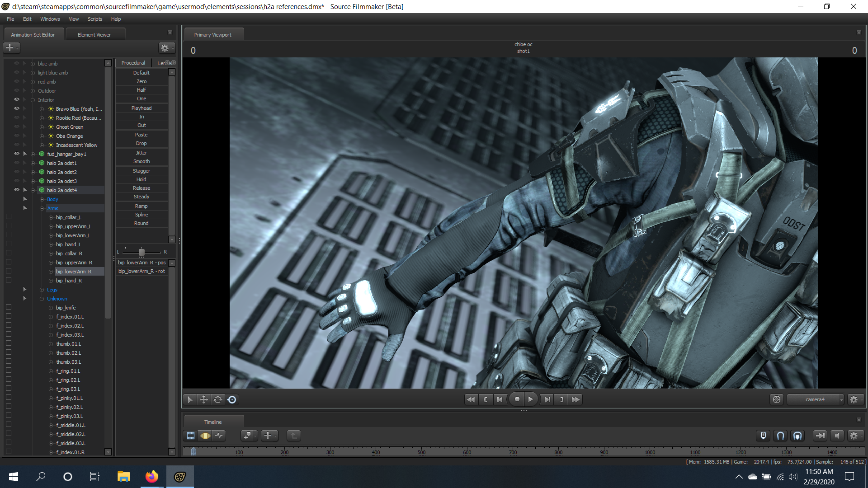The image size is (868, 488).
Task: Switch timeline to Graph Editor mode
Action: coord(219,436)
